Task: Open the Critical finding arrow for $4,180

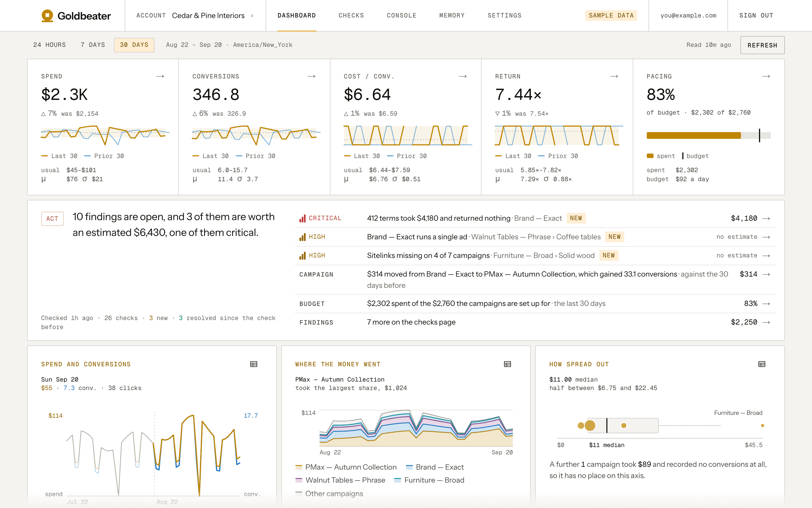Action: 766,218
